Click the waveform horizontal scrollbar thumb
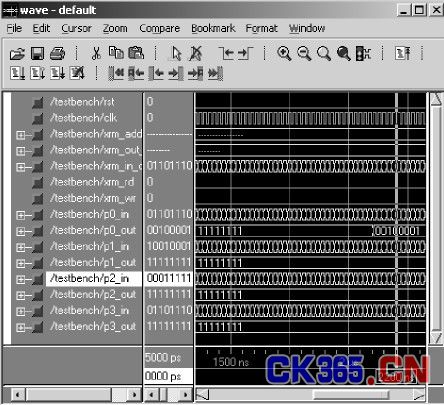Viewport: 444px width, 405px height. point(351,395)
